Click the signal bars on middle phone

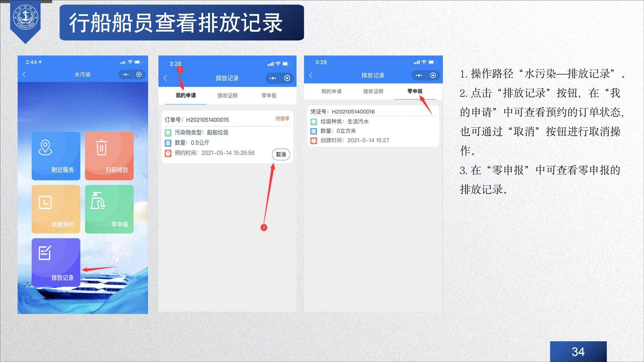point(270,64)
